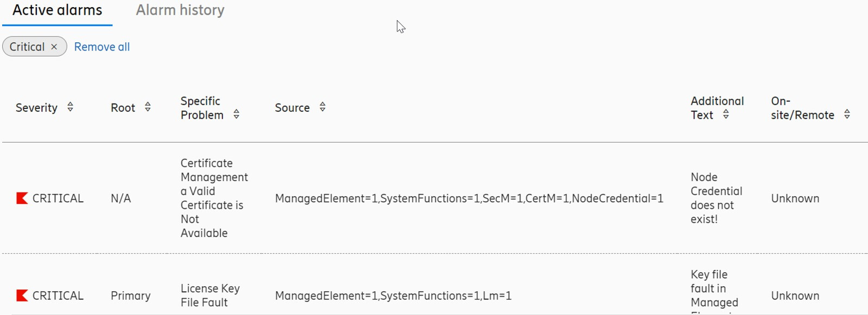Sort table using Root column sort icon

pos(148,107)
